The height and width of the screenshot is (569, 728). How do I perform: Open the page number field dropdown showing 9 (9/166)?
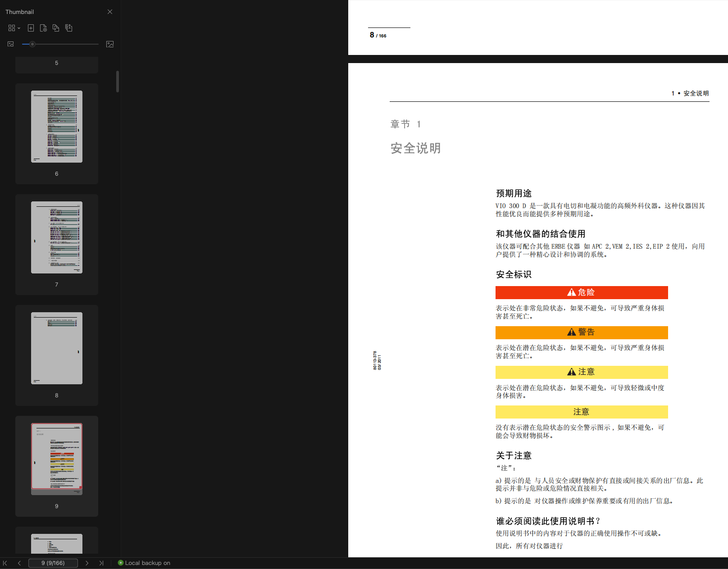click(x=53, y=563)
